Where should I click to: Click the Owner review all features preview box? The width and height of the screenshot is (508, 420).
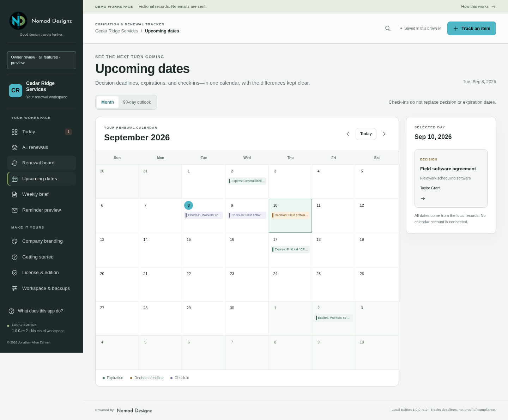point(42,60)
